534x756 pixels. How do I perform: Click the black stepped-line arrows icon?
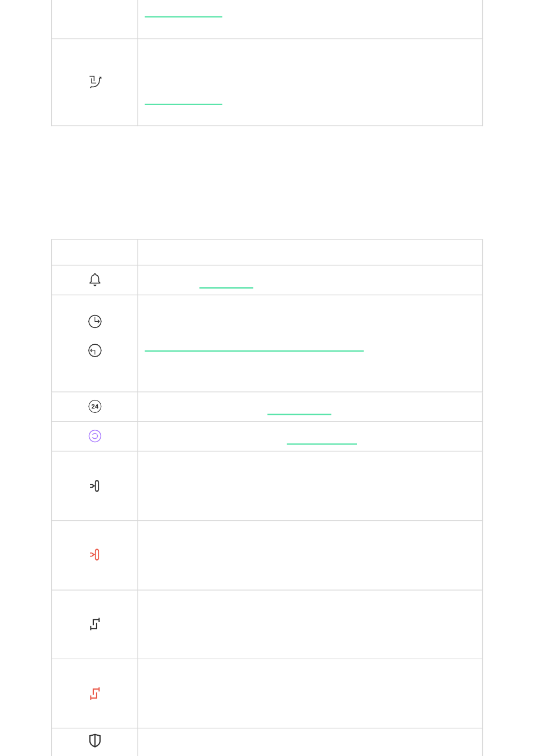coord(95,624)
